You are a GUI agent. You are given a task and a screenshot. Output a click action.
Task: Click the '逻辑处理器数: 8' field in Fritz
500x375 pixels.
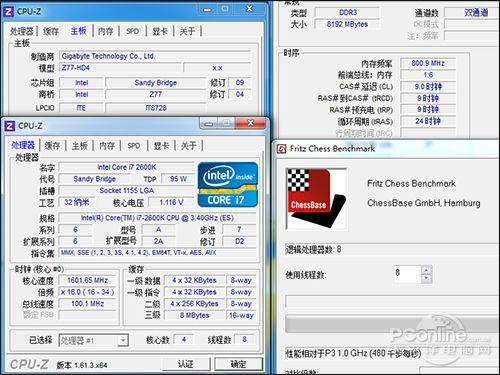point(392,249)
